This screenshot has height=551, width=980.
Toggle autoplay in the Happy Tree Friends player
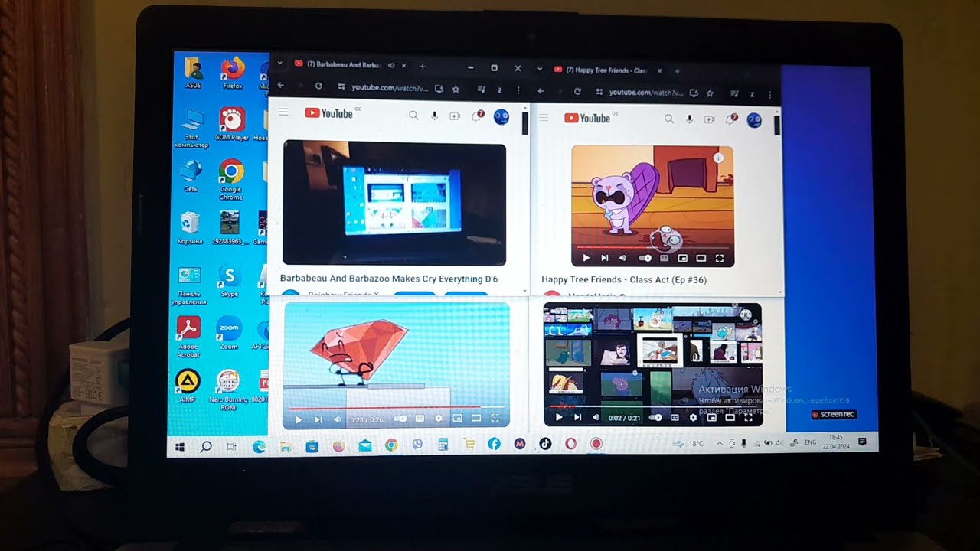[645, 259]
